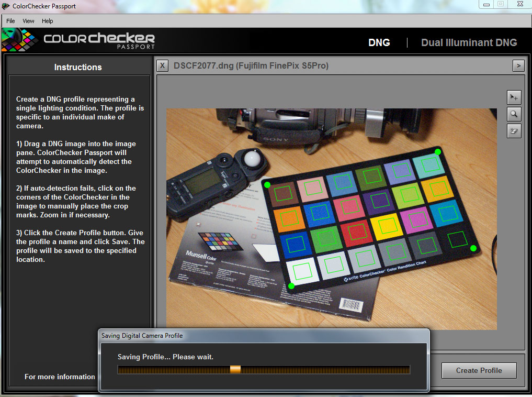Open the File menu
The width and height of the screenshot is (532, 397).
pos(10,21)
